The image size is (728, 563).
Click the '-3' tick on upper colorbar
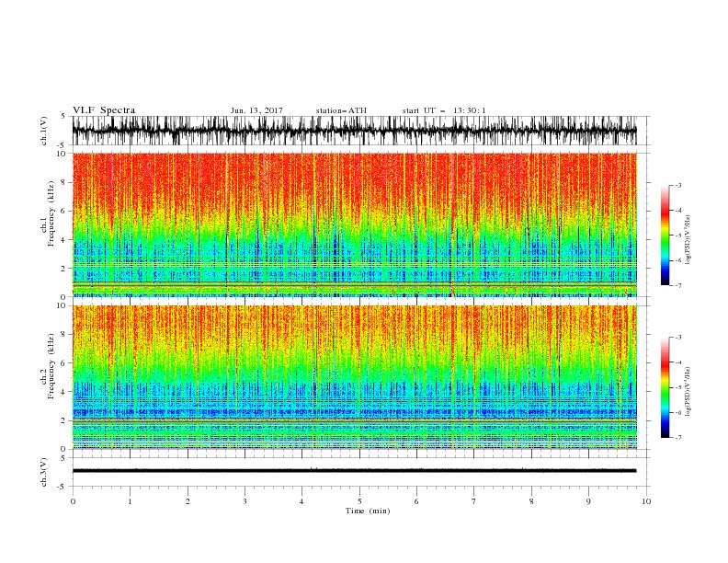(x=678, y=185)
